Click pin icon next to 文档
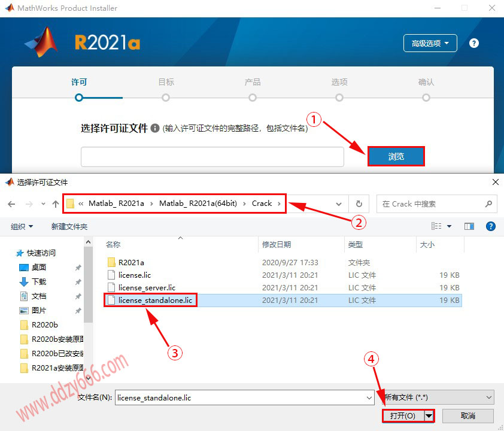Viewport: 504px width, 431px height. 78,296
